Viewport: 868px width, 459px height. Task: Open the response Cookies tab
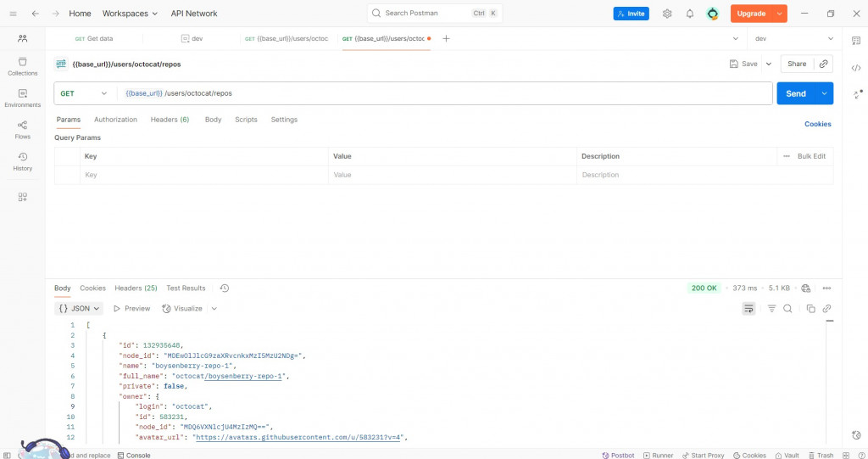click(x=92, y=288)
